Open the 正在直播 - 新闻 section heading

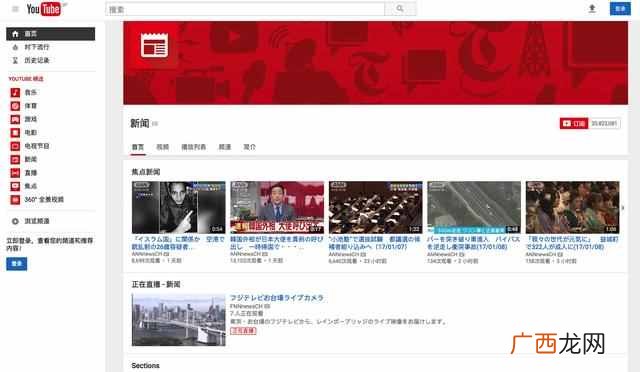pyautogui.click(x=156, y=284)
